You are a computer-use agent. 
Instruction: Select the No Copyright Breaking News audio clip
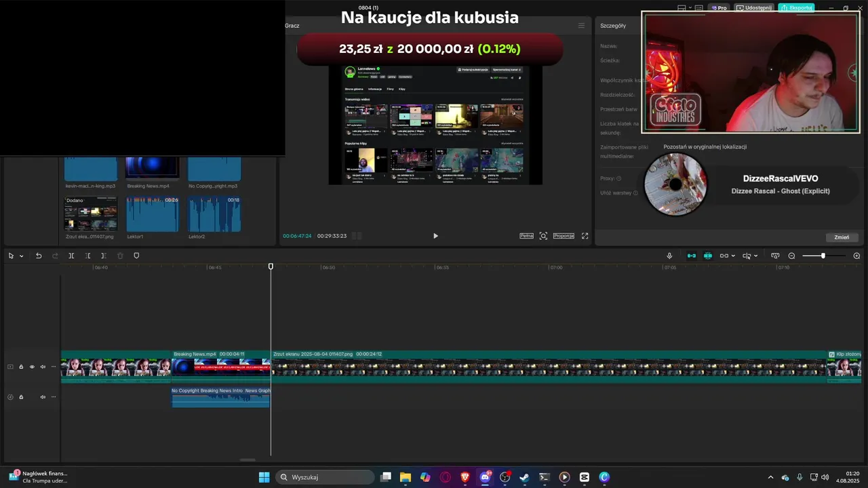coord(221,396)
